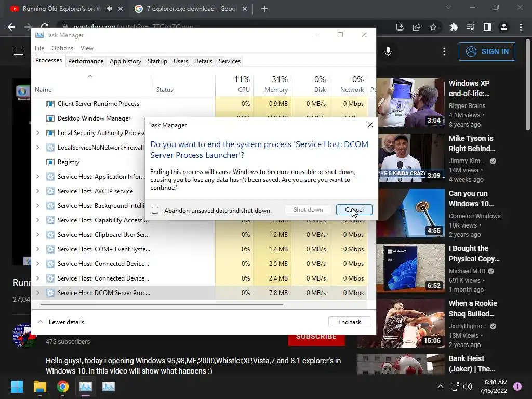Switch to the Startup tab
The width and height of the screenshot is (532, 399).
click(157, 61)
